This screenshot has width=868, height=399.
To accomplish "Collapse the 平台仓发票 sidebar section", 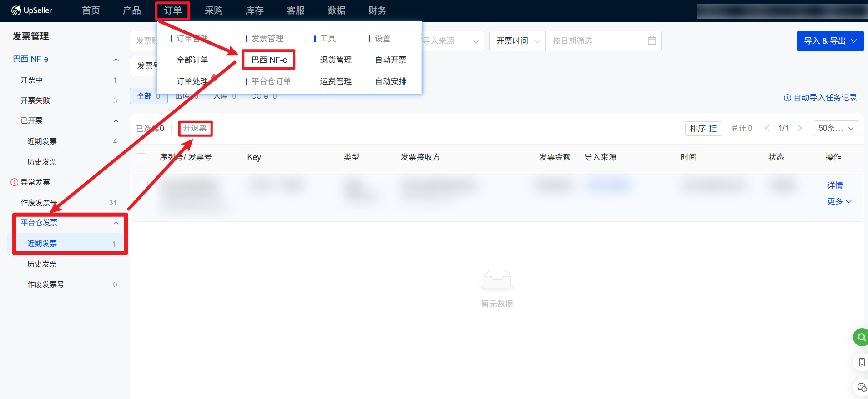I will [x=116, y=223].
